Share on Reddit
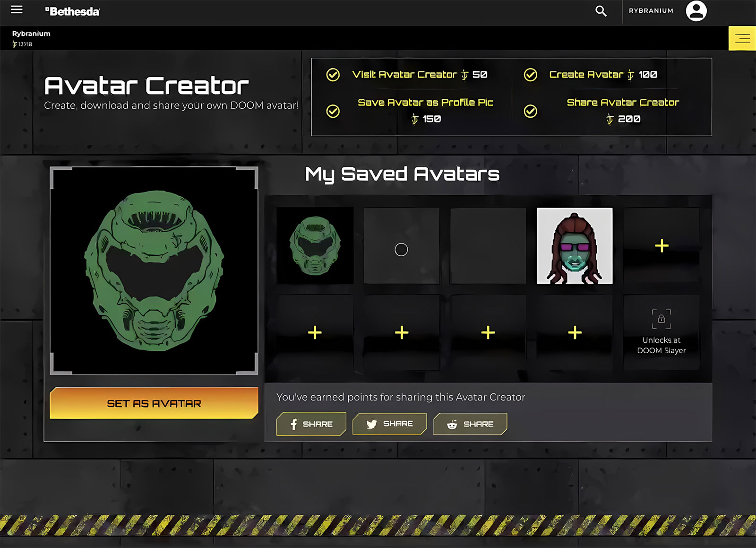756x548 pixels. coord(470,424)
